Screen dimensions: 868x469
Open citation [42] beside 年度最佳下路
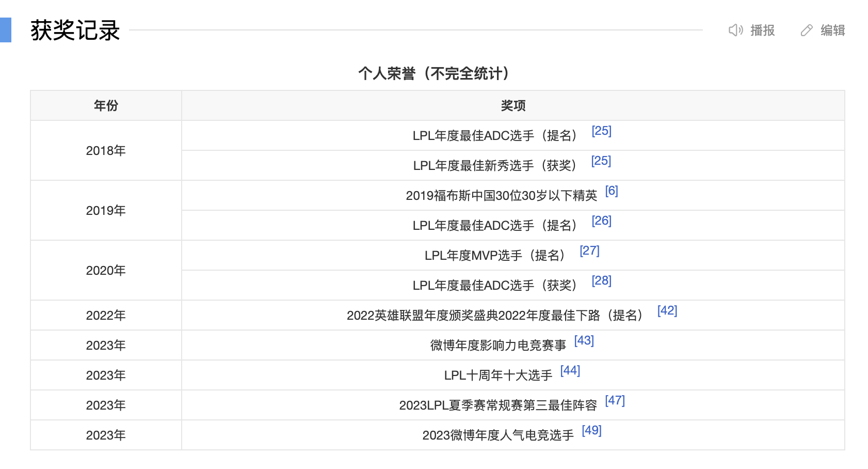click(667, 310)
